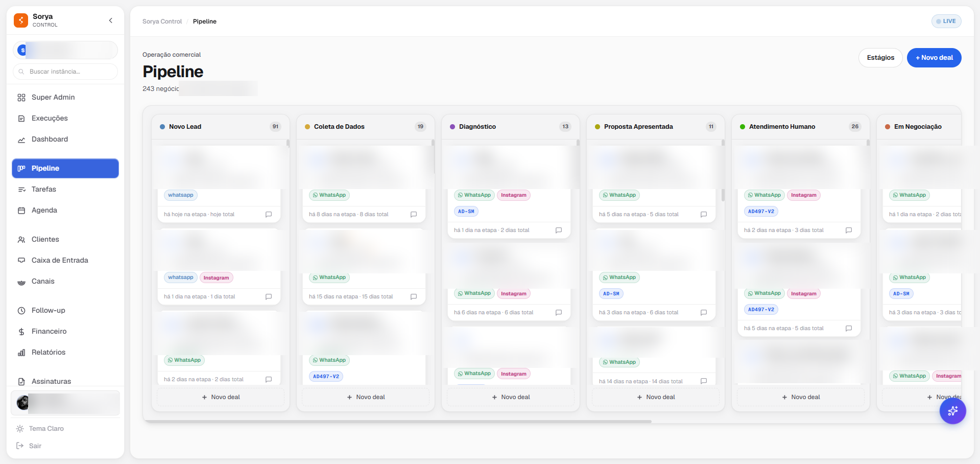Click the 26 count badge on Atendimento Humano
Viewport: 980px width, 464px height.
click(855, 127)
